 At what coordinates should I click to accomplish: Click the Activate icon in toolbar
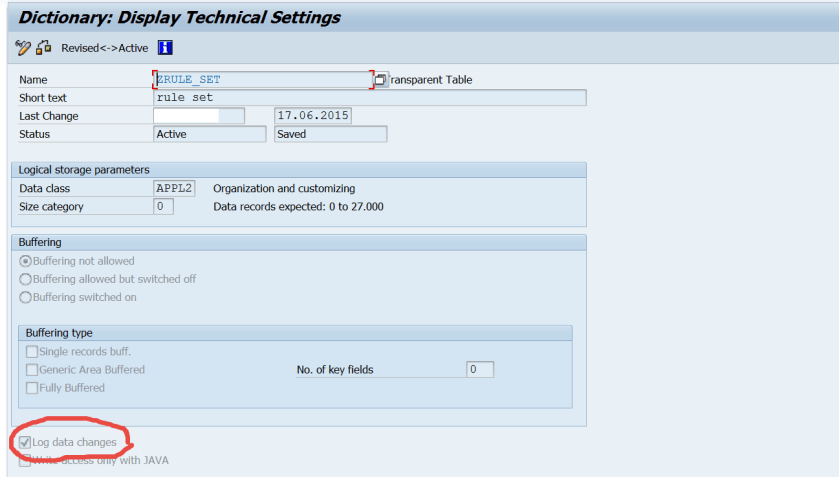tap(43, 47)
